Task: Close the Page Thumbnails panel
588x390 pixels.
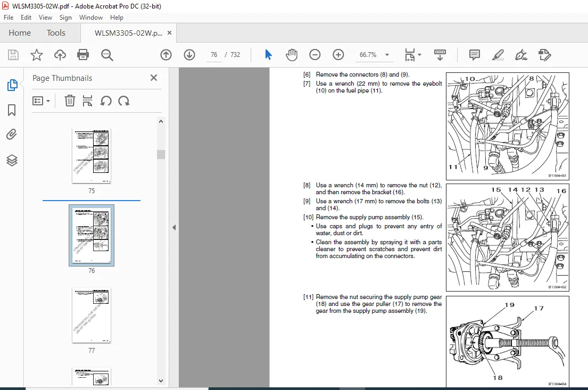Action: tap(154, 78)
